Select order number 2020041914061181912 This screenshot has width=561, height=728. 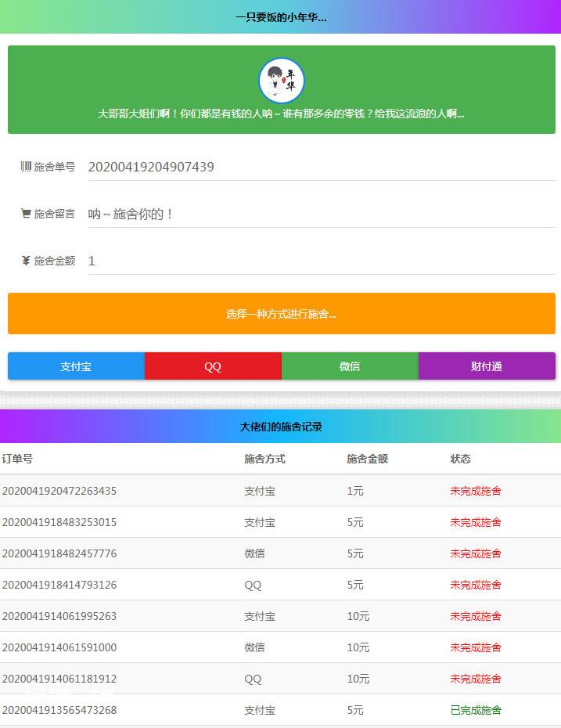click(59, 679)
